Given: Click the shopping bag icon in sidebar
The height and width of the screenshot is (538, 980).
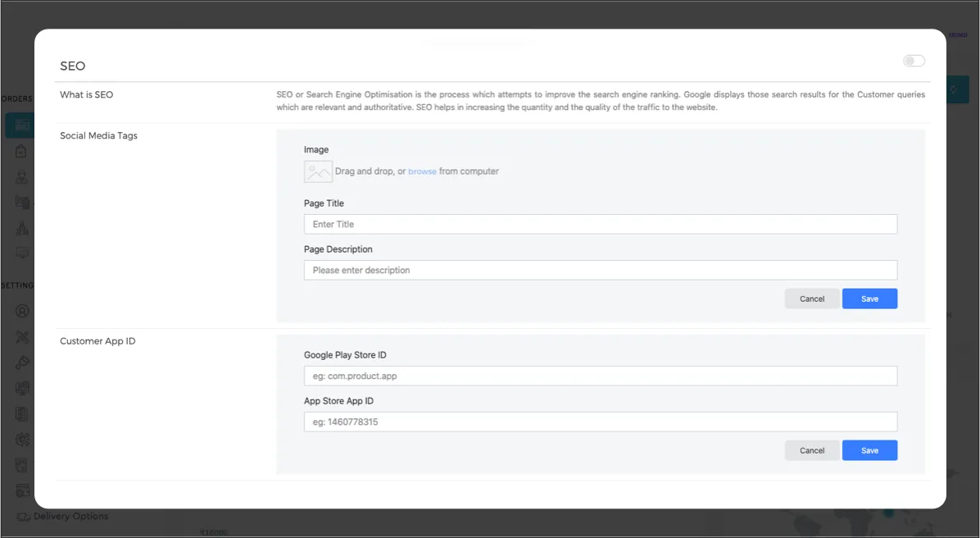Looking at the screenshot, I should tap(23, 152).
